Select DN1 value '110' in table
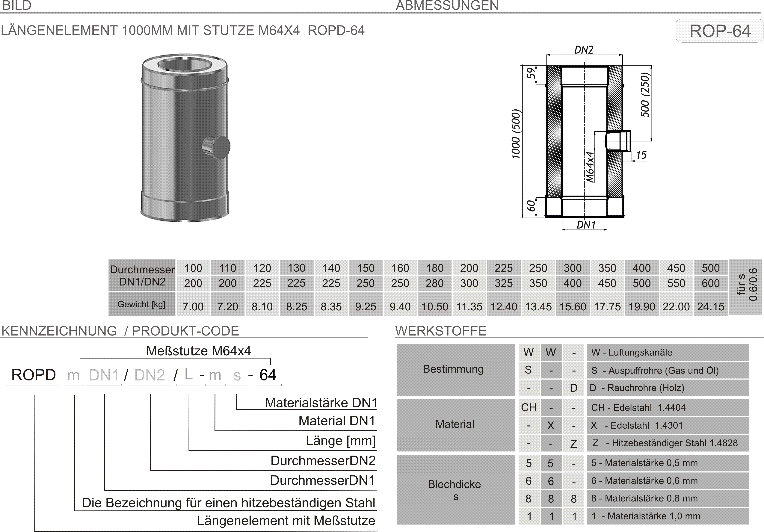This screenshot has width=764, height=532. click(x=228, y=268)
